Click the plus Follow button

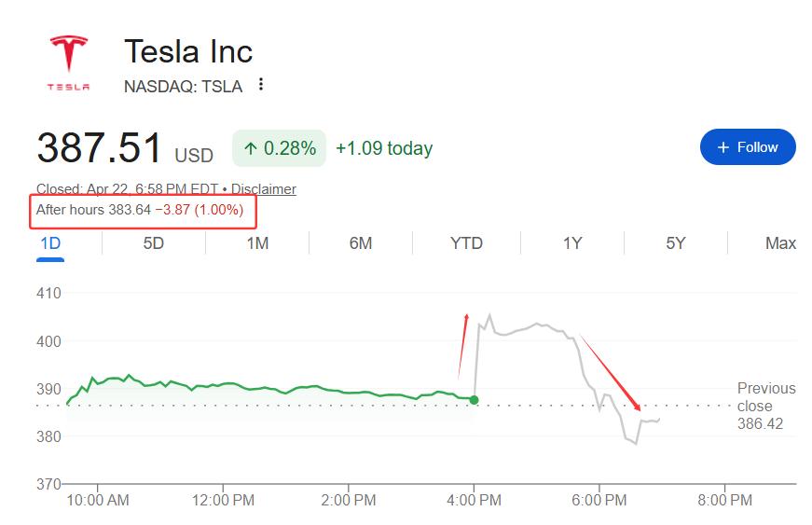pos(747,147)
